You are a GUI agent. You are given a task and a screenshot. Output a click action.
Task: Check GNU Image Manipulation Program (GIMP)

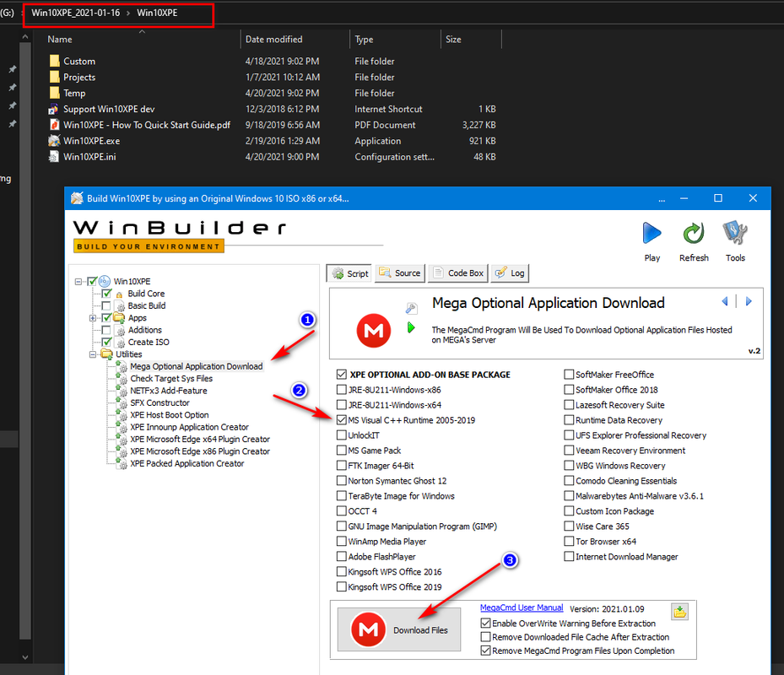[342, 526]
